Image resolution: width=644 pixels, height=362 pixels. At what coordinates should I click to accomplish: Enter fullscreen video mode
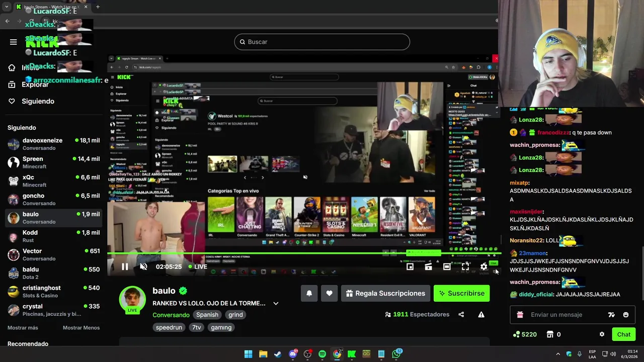click(x=465, y=266)
